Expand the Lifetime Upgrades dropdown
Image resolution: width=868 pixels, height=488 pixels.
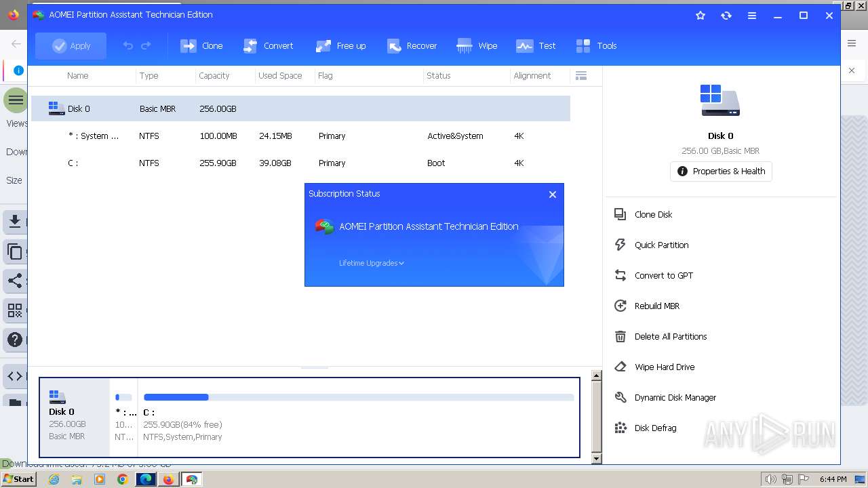coord(372,263)
